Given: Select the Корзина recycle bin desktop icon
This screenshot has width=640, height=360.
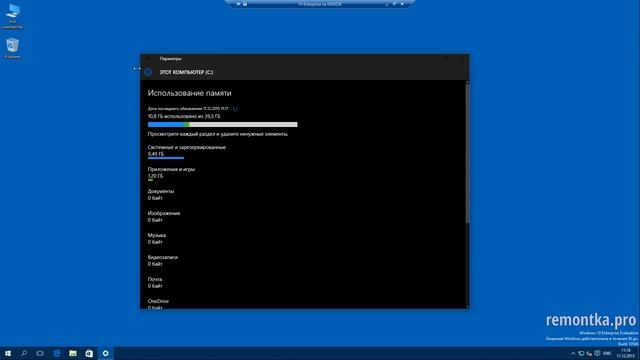Looking at the screenshot, I should point(12,48).
